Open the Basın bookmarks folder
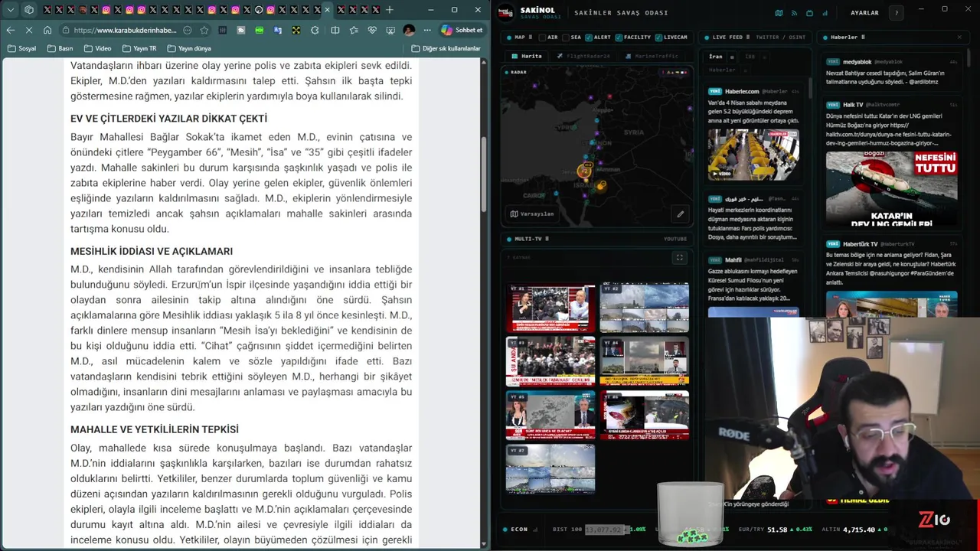Image resolution: width=980 pixels, height=551 pixels. tap(60, 48)
